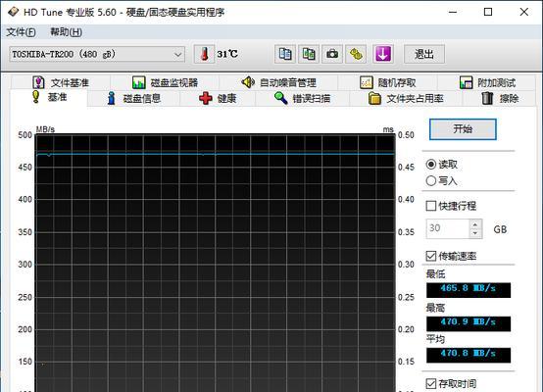
Task: Click the thermometer temperature icon
Action: (x=204, y=54)
